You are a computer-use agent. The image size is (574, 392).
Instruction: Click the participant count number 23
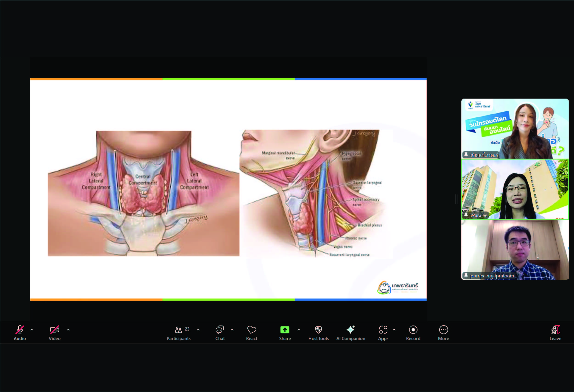click(187, 329)
